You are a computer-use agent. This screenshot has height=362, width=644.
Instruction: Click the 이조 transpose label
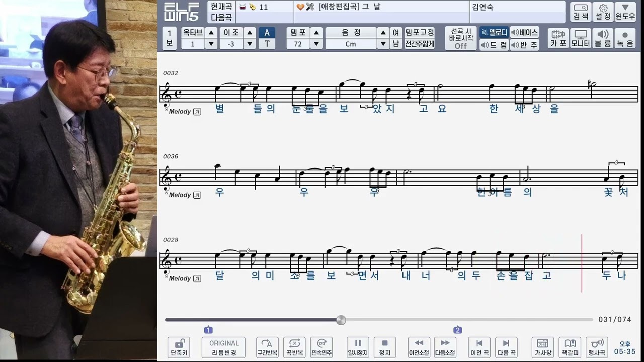point(231,32)
